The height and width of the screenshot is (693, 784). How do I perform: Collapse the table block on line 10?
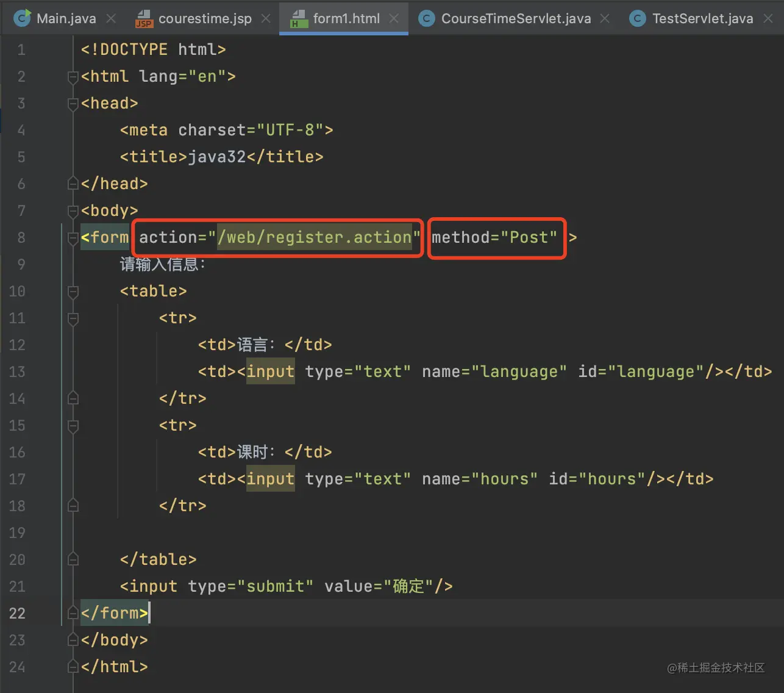pos(73,292)
